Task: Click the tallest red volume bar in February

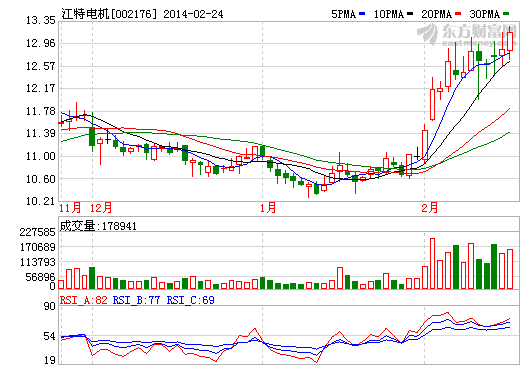Action: point(432,263)
